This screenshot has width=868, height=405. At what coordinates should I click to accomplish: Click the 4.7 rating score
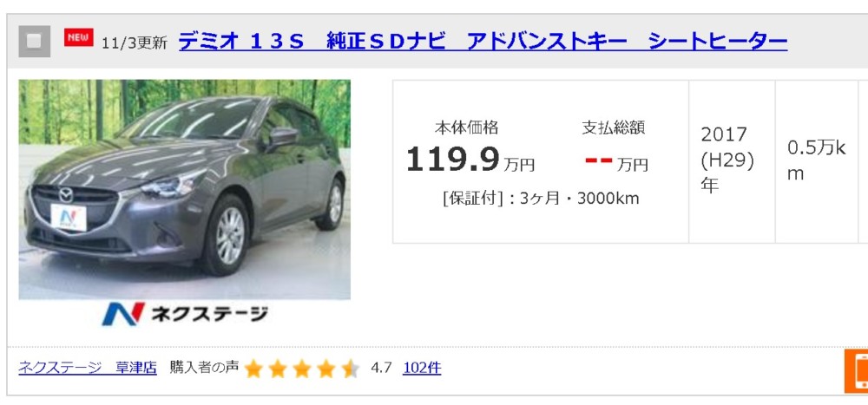[381, 368]
